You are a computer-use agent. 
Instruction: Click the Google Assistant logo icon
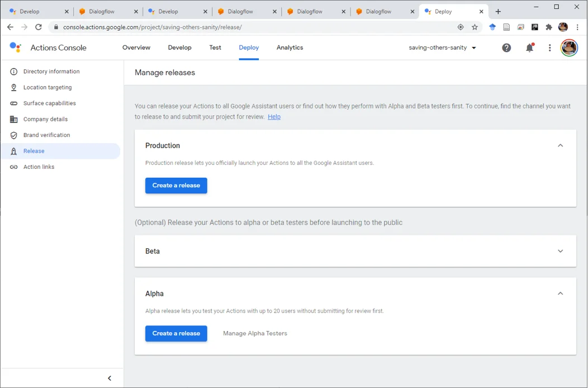[16, 48]
